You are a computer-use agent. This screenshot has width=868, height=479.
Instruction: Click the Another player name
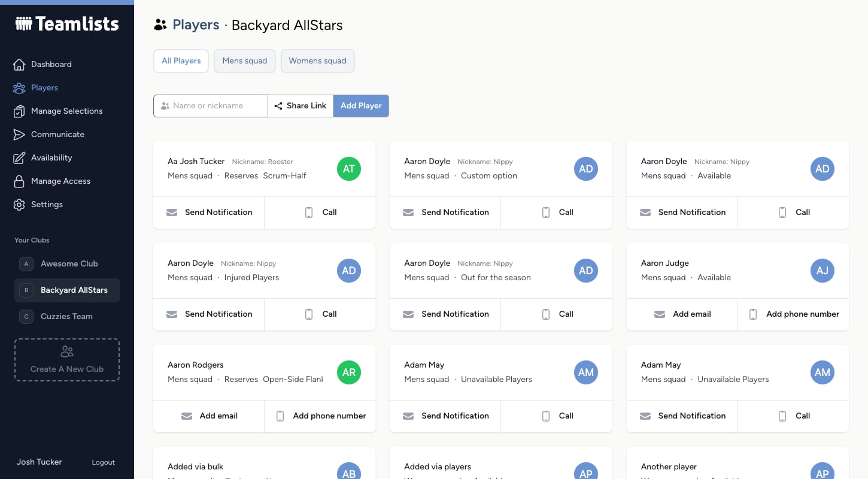pos(669,466)
